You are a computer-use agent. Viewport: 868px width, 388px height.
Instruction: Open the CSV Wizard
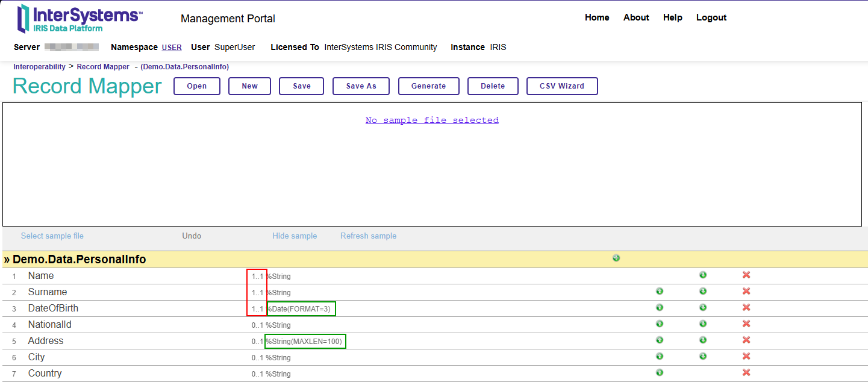pyautogui.click(x=561, y=86)
